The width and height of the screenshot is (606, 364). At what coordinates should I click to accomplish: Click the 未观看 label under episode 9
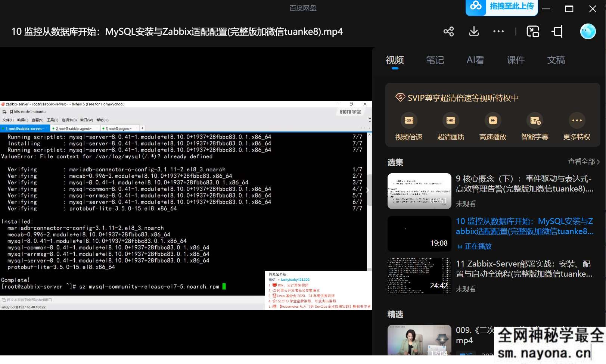[x=466, y=204]
